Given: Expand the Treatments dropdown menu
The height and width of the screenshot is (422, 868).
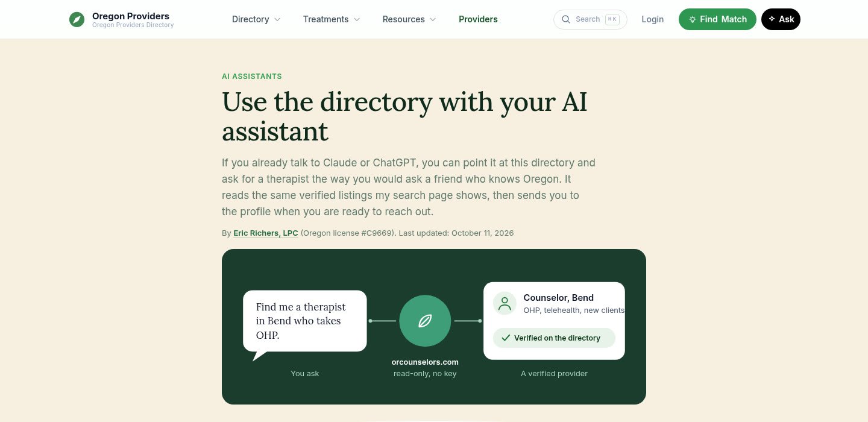Looking at the screenshot, I should [x=332, y=19].
